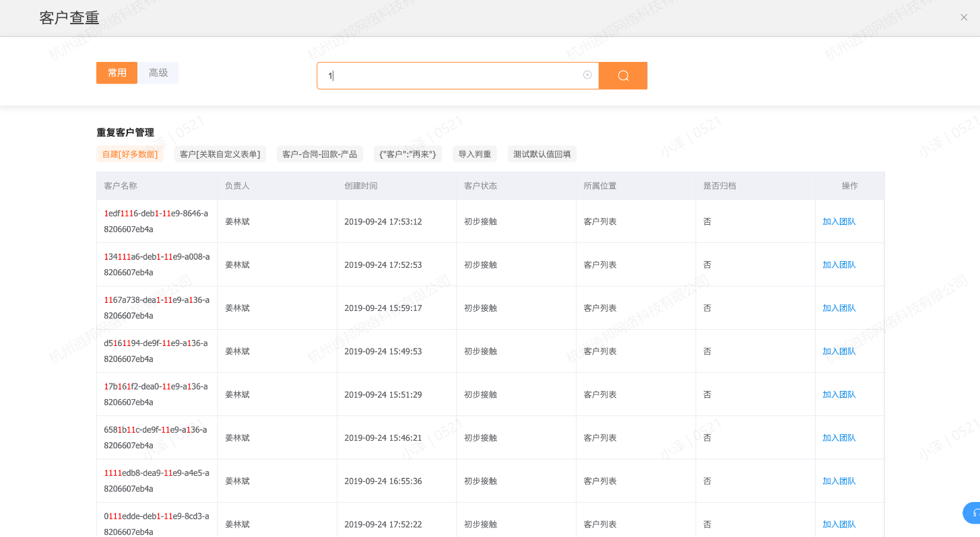
Task: Switch to the 高级 tab
Action: click(158, 73)
